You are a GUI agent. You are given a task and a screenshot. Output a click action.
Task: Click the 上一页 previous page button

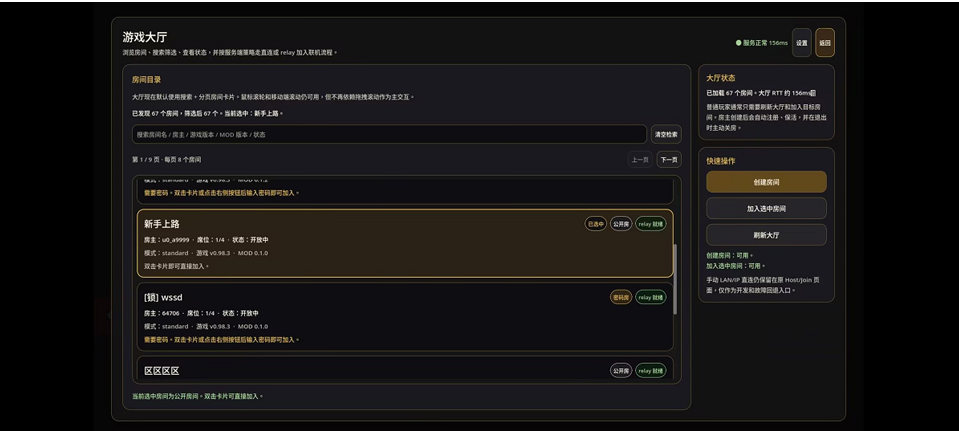click(x=640, y=160)
